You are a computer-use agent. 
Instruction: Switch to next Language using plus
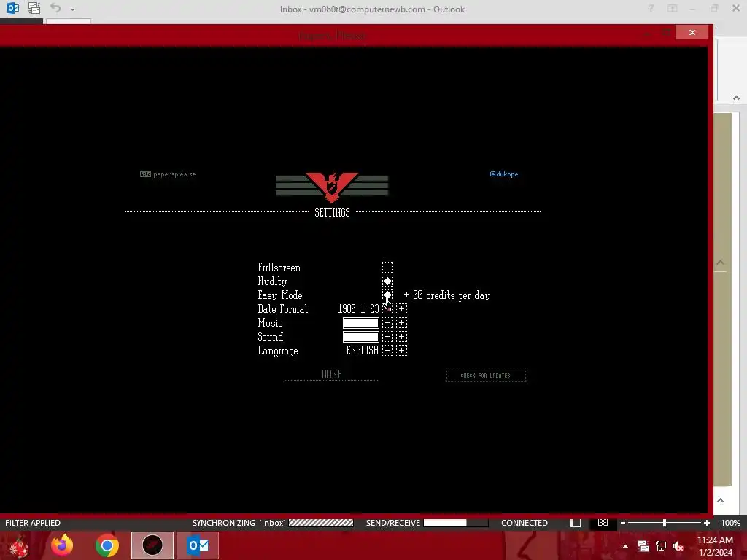coord(401,351)
